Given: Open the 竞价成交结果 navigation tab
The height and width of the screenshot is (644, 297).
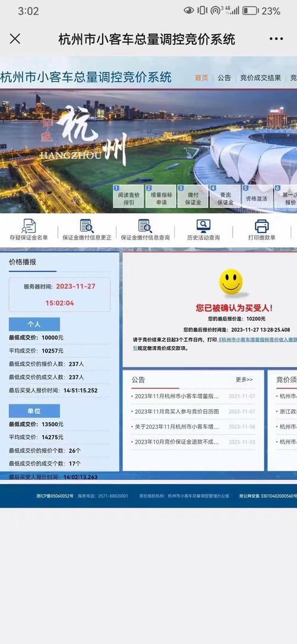Looking at the screenshot, I should (261, 78).
